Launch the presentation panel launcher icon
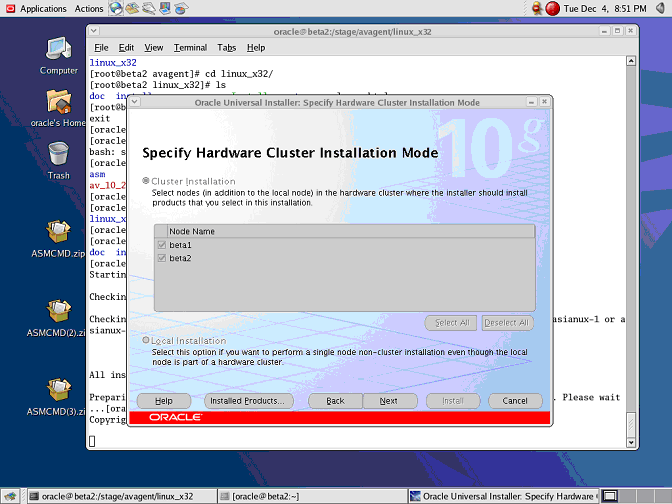This screenshot has width=672, height=504. [x=165, y=8]
